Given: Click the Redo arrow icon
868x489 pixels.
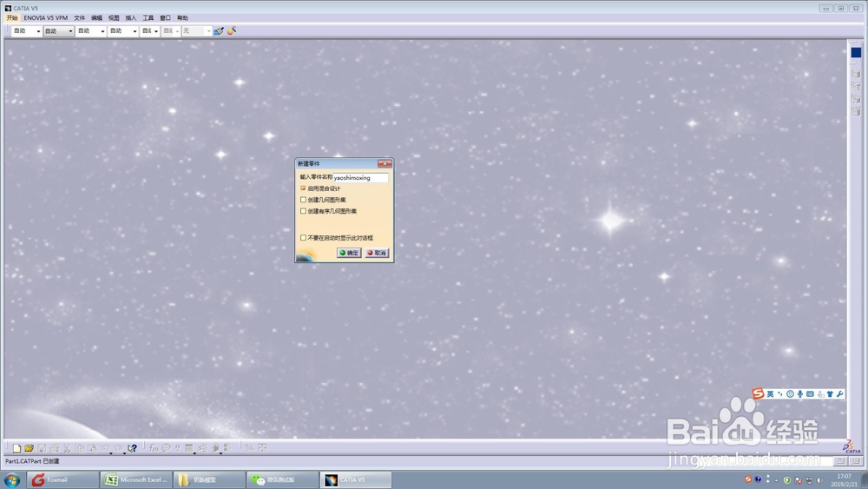Looking at the screenshot, I should (119, 448).
